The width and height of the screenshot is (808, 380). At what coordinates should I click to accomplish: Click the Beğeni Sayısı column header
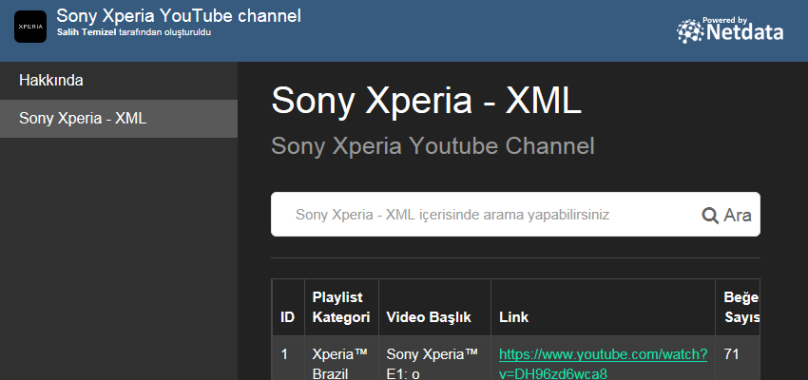(738, 307)
